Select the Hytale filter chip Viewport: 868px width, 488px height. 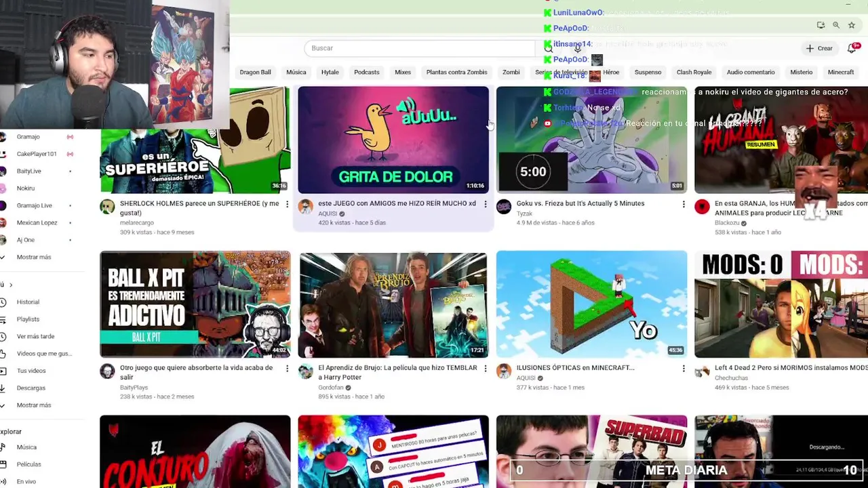330,73
